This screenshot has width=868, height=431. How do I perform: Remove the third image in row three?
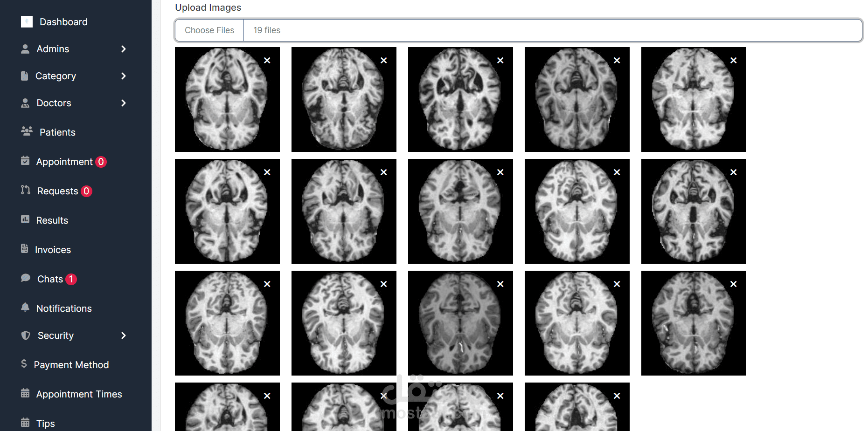(500, 284)
